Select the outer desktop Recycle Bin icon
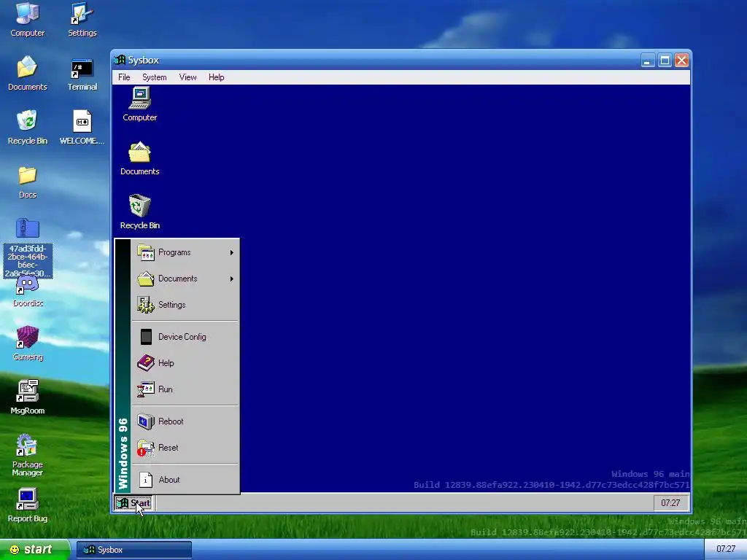Screen dimensions: 747x560 pyautogui.click(x=27, y=127)
